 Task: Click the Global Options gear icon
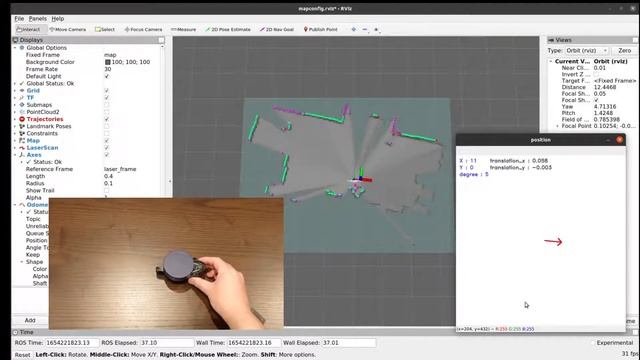22,48
